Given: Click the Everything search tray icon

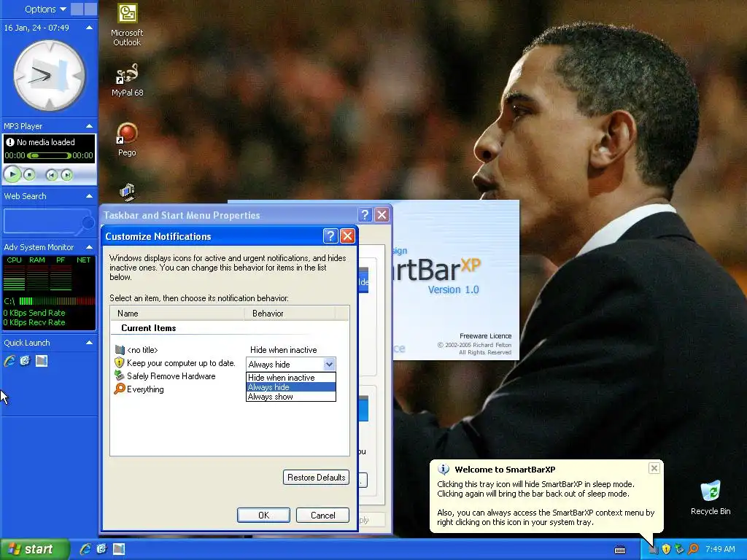Looking at the screenshot, I should [x=693, y=549].
